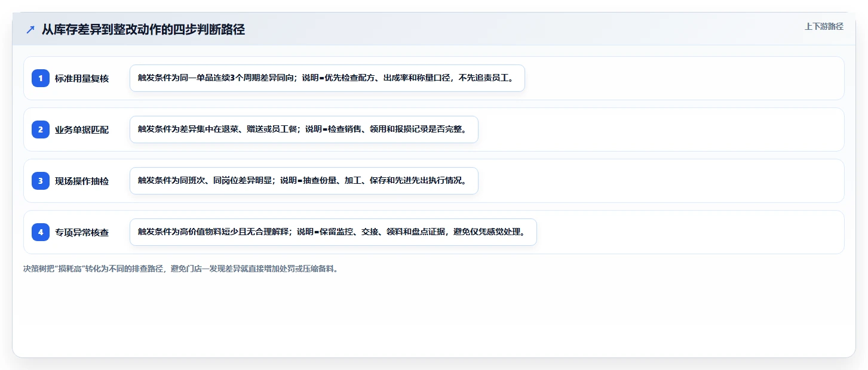Click the heading 从库存差异到整改动作的四步判断路径

pyautogui.click(x=143, y=30)
